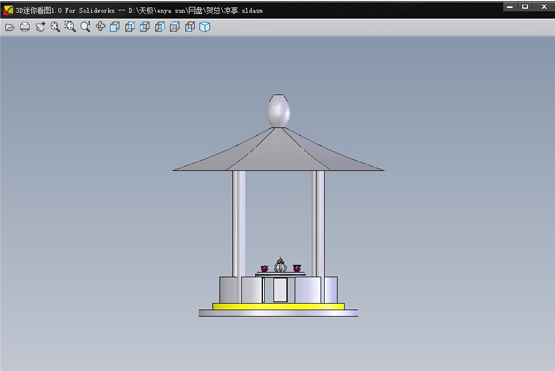
Task: Select the zoom in/out magnifier tool
Action: (85, 27)
